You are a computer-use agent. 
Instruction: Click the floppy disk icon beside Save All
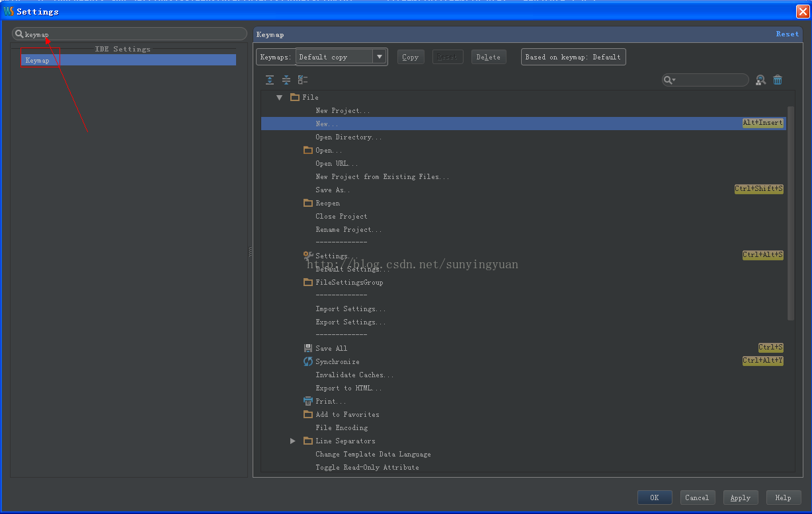pos(308,348)
